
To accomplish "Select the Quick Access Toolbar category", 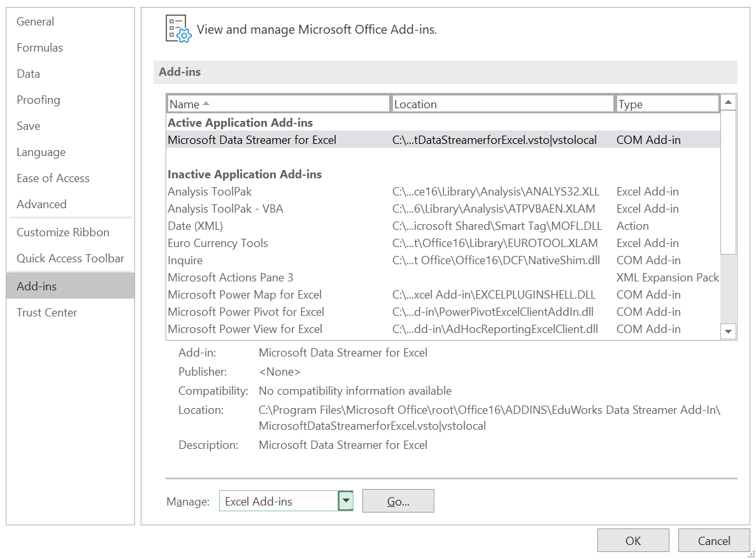I will [x=70, y=258].
